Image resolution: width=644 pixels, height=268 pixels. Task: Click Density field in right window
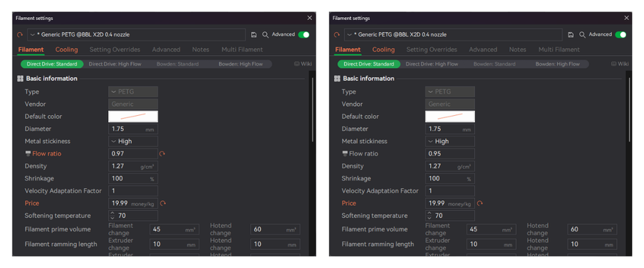click(x=450, y=167)
